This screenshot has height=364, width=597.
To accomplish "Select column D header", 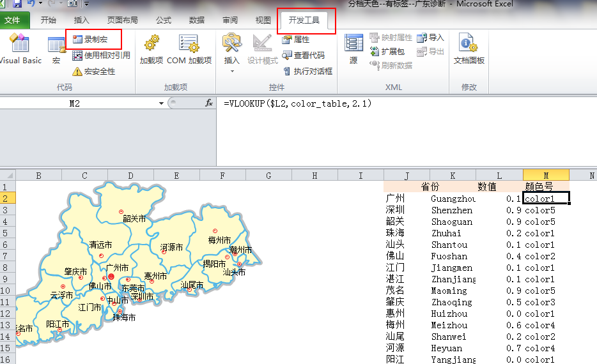I will click(x=130, y=176).
